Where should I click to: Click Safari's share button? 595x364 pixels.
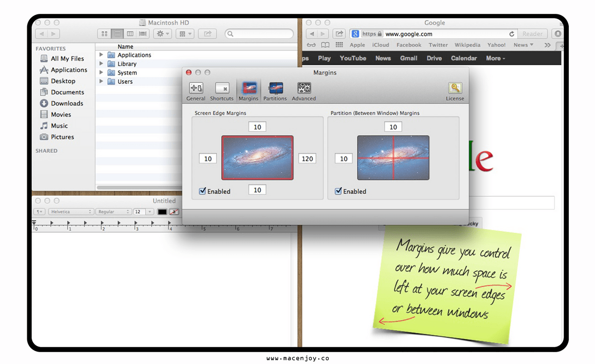coord(339,34)
